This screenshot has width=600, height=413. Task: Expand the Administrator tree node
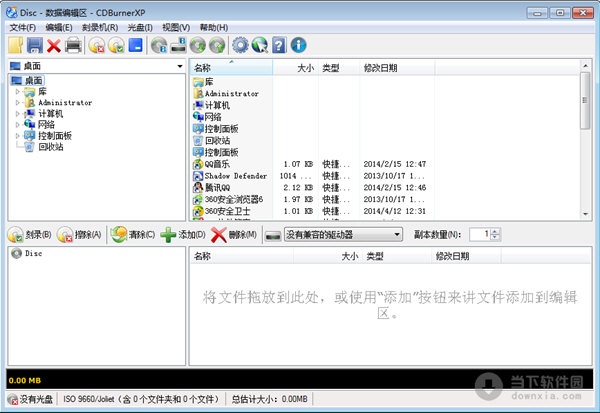click(x=17, y=103)
